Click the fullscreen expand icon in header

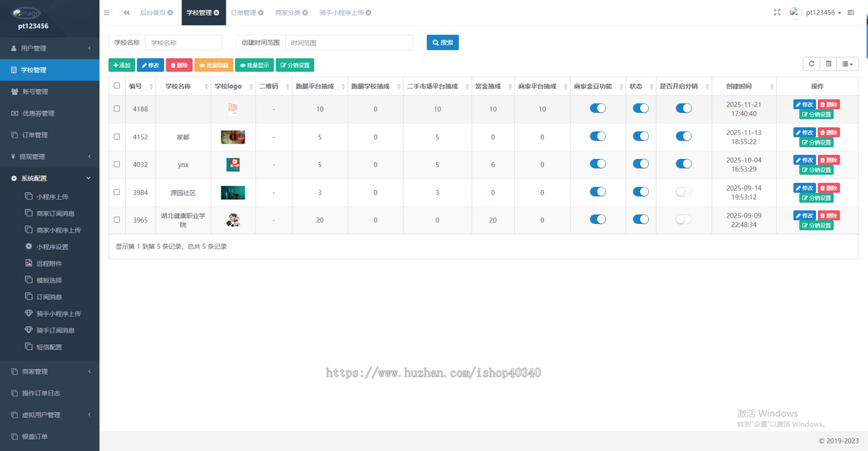777,12
